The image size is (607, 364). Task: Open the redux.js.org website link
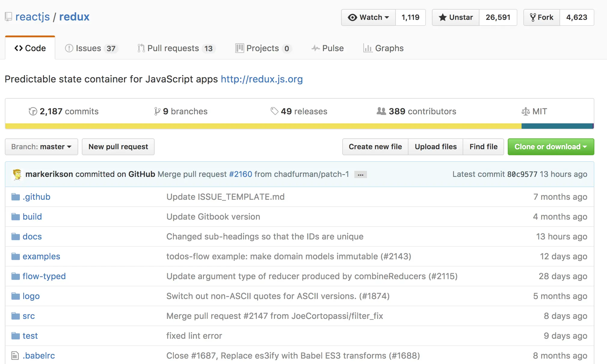[x=262, y=79]
